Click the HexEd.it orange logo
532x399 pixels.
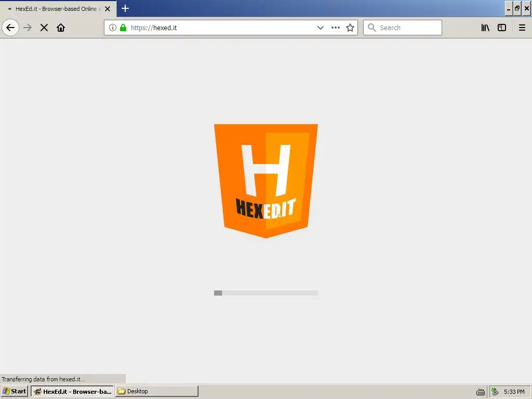(x=266, y=181)
